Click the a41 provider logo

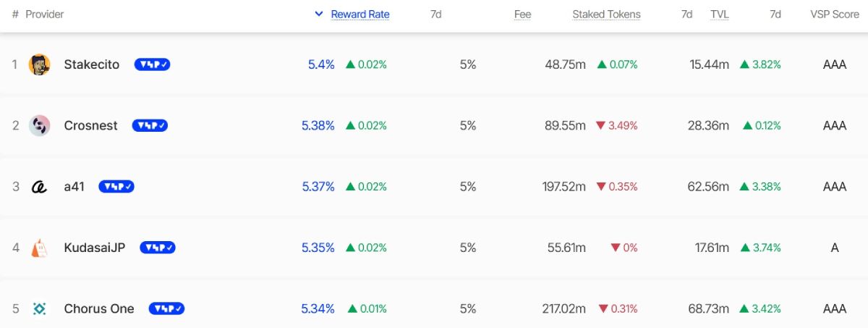coord(39,187)
